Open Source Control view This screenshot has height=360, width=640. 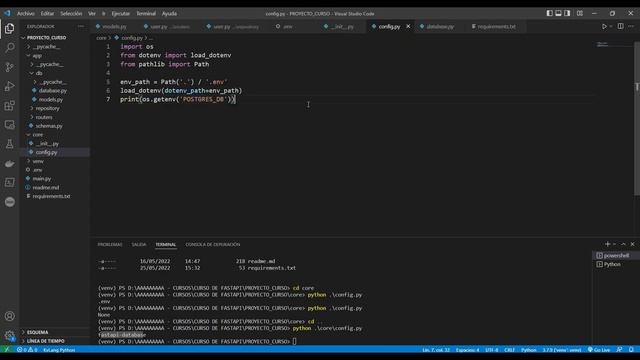pyautogui.click(x=9, y=67)
